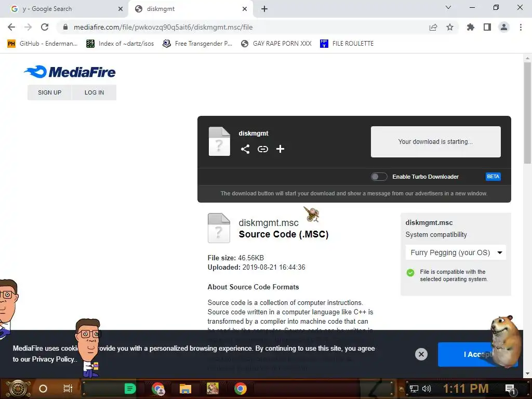532x399 pixels.
Task: Open the Chrome taskbar icon
Action: coord(240,389)
